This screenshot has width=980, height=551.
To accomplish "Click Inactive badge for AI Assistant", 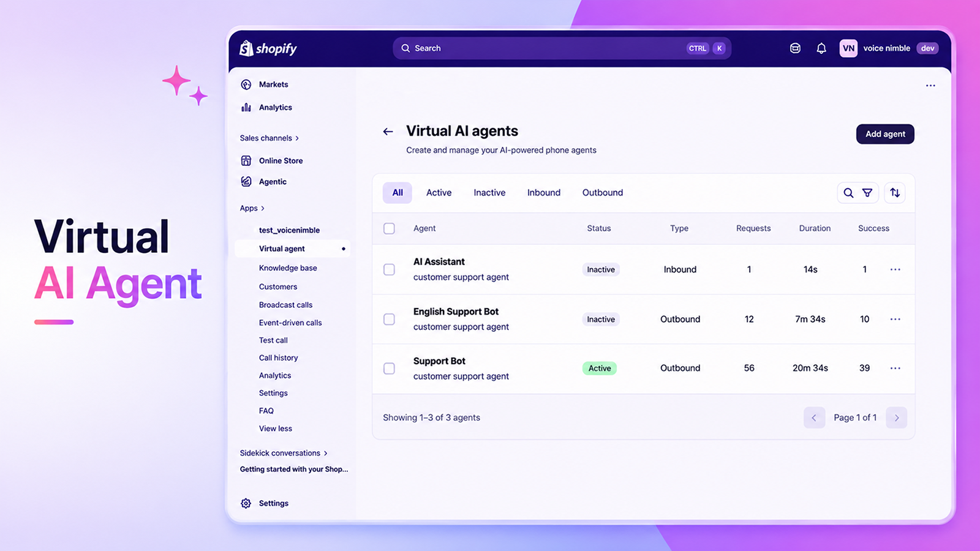I will [601, 270].
